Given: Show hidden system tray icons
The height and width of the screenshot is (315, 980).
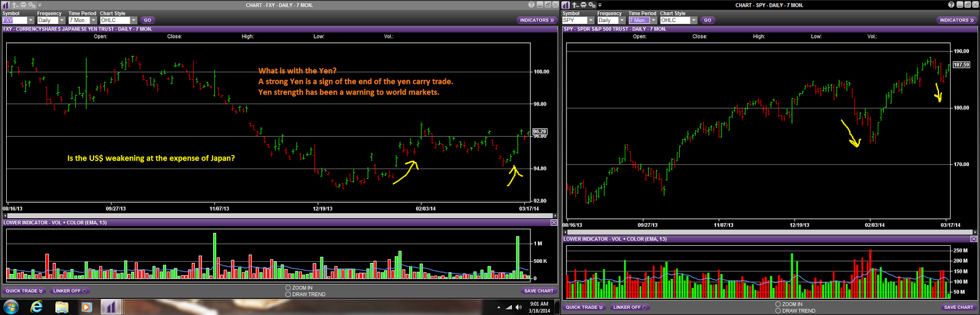Looking at the screenshot, I should [499, 308].
